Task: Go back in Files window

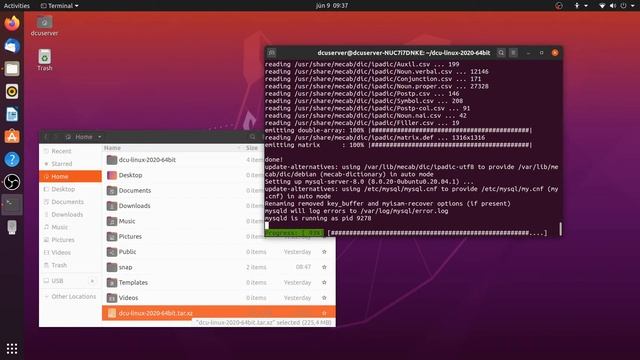Action: 46,137
